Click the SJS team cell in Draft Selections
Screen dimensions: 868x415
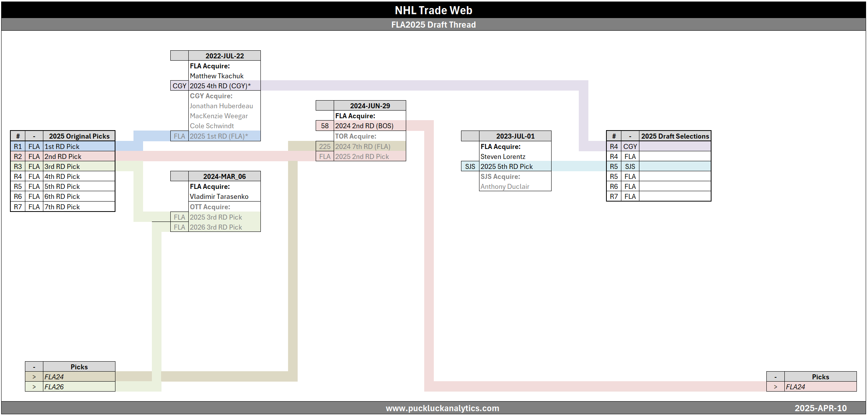[x=630, y=166]
